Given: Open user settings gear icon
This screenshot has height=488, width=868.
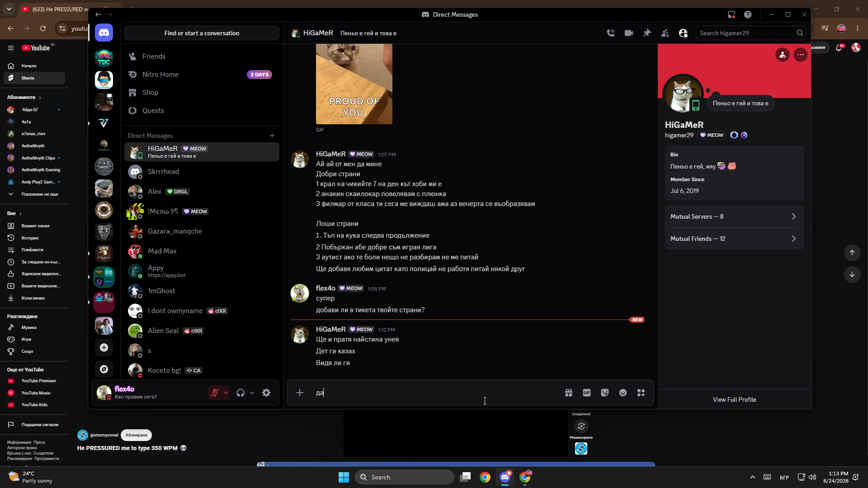Looking at the screenshot, I should tap(266, 393).
